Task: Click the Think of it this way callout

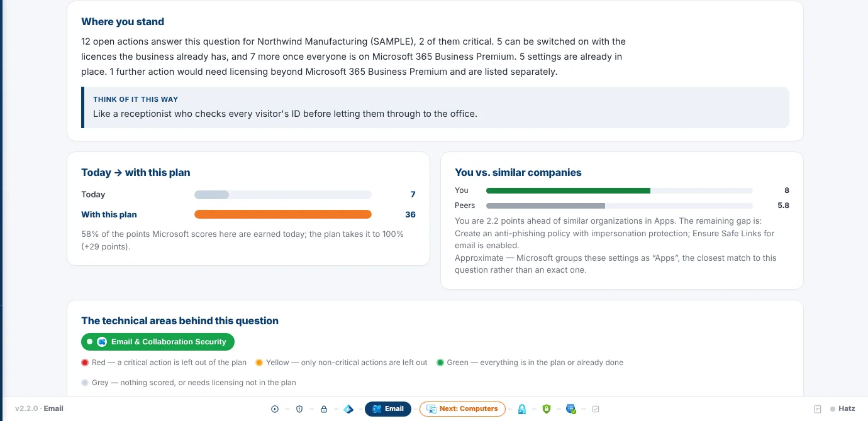Action: click(x=435, y=107)
